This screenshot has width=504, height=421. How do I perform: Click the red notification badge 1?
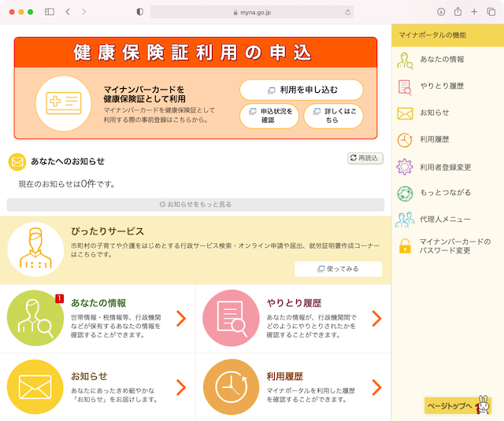(x=60, y=299)
